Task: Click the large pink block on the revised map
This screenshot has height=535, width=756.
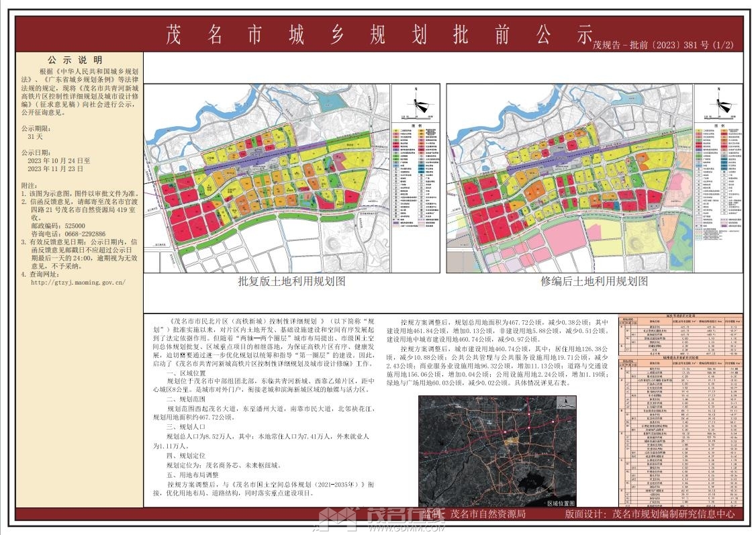Action: tap(565, 236)
